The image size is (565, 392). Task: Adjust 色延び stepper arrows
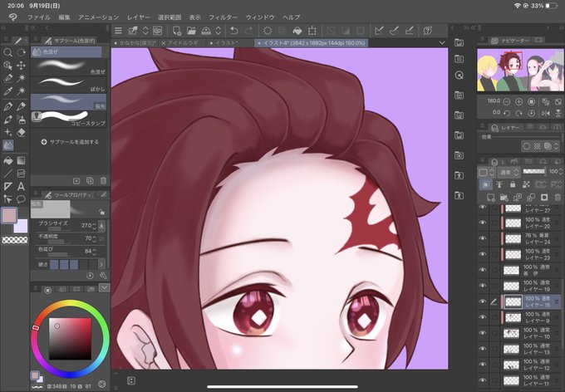coord(94,251)
